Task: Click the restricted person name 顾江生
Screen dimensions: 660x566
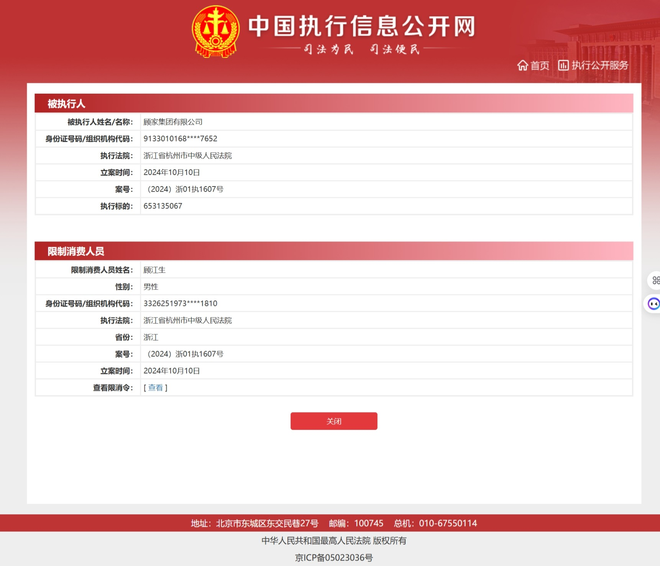Action: [155, 270]
